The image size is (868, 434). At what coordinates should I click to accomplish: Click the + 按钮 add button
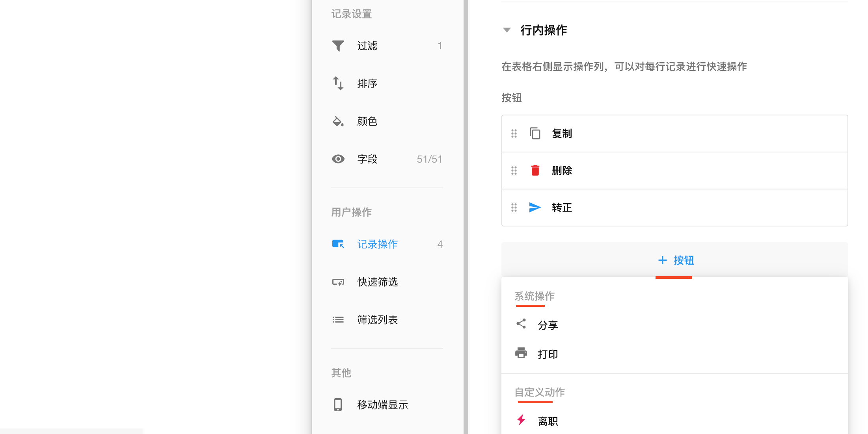(x=675, y=260)
